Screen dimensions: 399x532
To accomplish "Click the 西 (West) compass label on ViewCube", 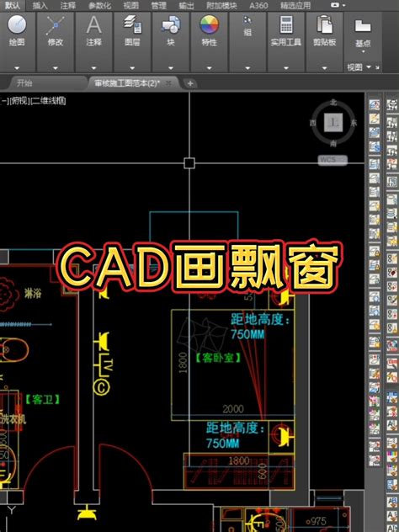I will [313, 123].
